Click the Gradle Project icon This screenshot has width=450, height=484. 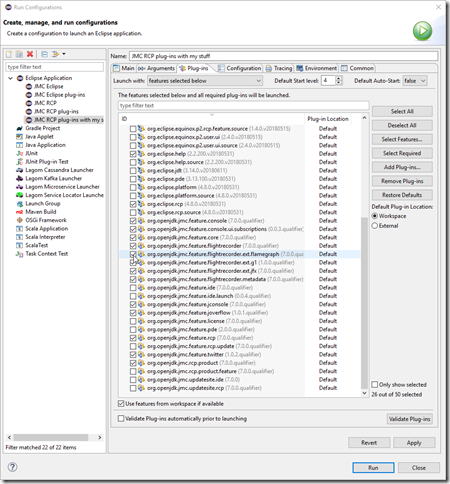click(x=20, y=128)
